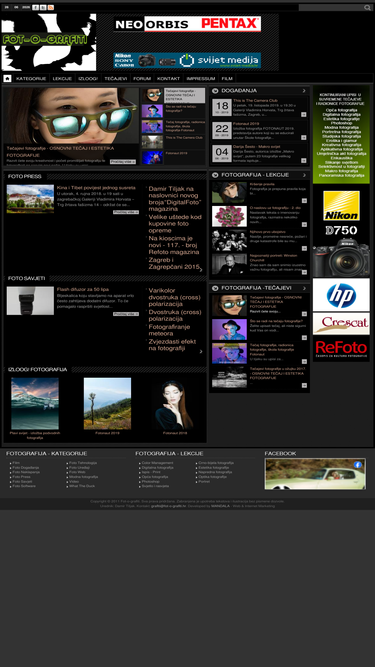The image size is (375, 667).
Task: Open Flash difuzor za 50 lipa article
Action: [x=83, y=289]
